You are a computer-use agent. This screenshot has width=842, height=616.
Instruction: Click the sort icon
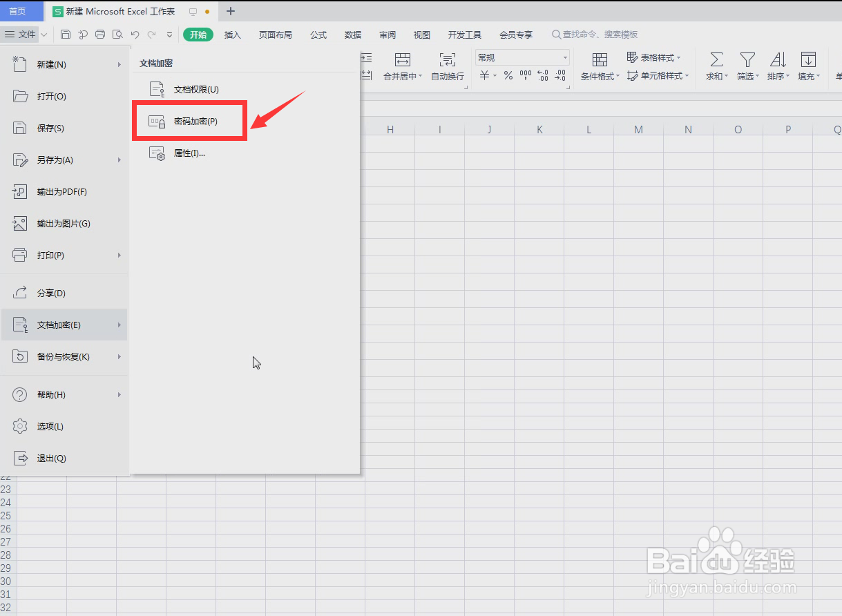click(778, 59)
